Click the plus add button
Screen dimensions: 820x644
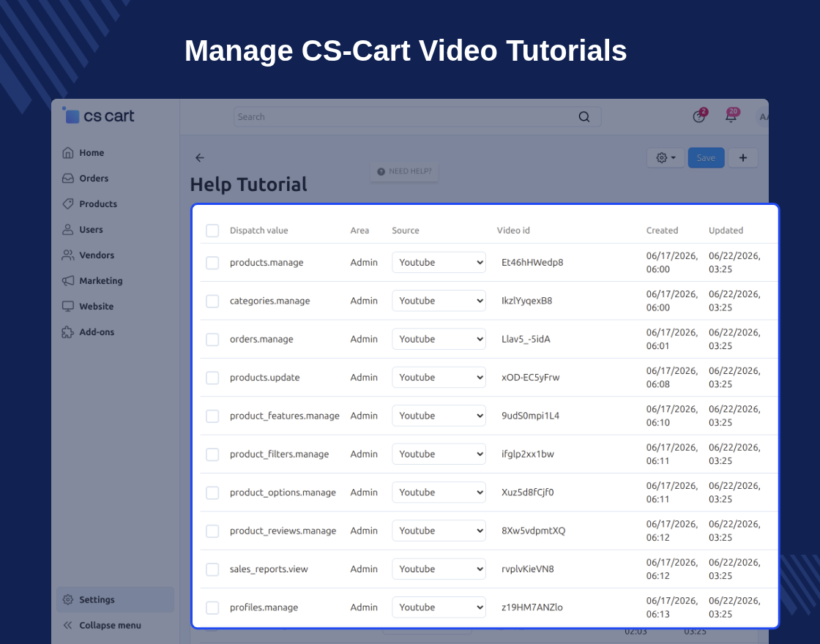(742, 157)
